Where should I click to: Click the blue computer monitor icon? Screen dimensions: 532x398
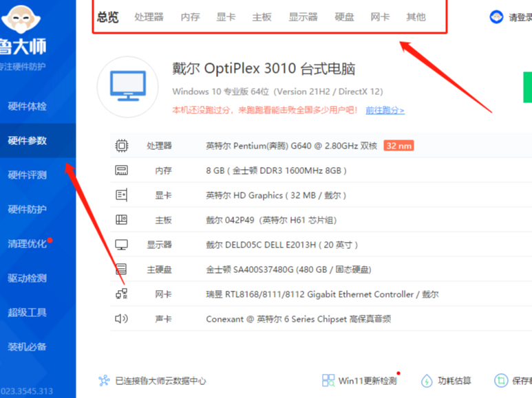click(x=128, y=86)
